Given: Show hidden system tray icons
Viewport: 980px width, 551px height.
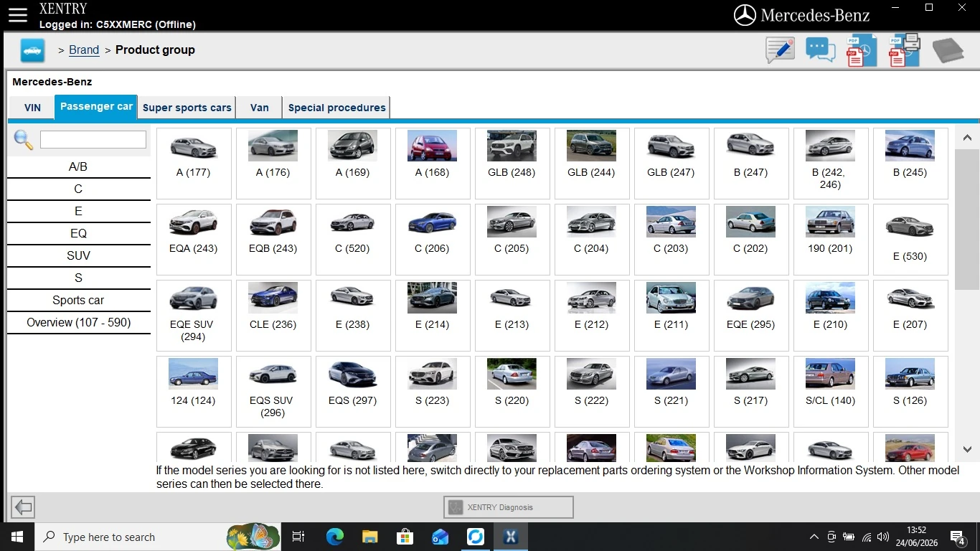Looking at the screenshot, I should pos(814,537).
